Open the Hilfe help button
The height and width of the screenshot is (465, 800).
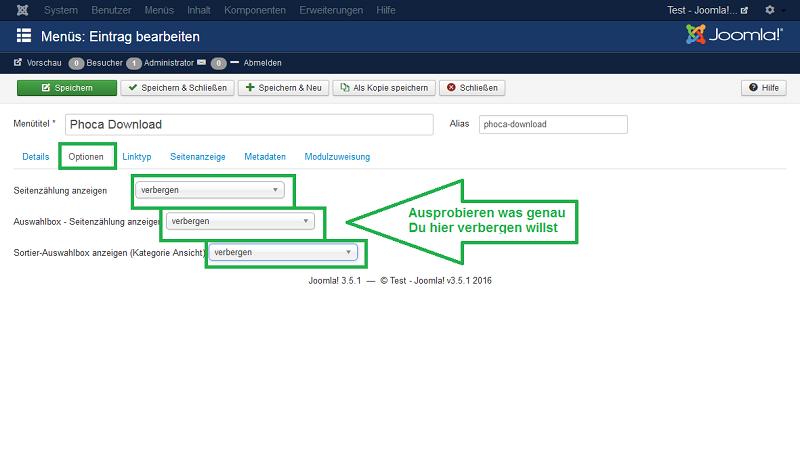pyautogui.click(x=763, y=88)
